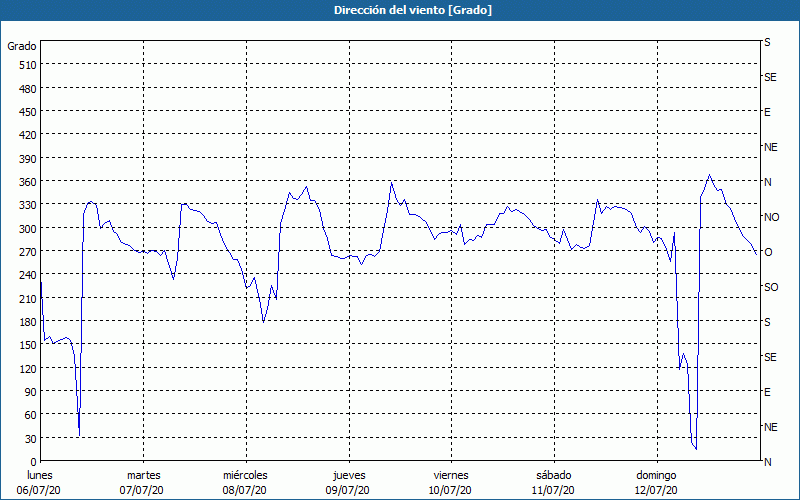Click the 'Grado' y-axis unit label
The height and width of the screenshot is (500, 800).
(22, 46)
